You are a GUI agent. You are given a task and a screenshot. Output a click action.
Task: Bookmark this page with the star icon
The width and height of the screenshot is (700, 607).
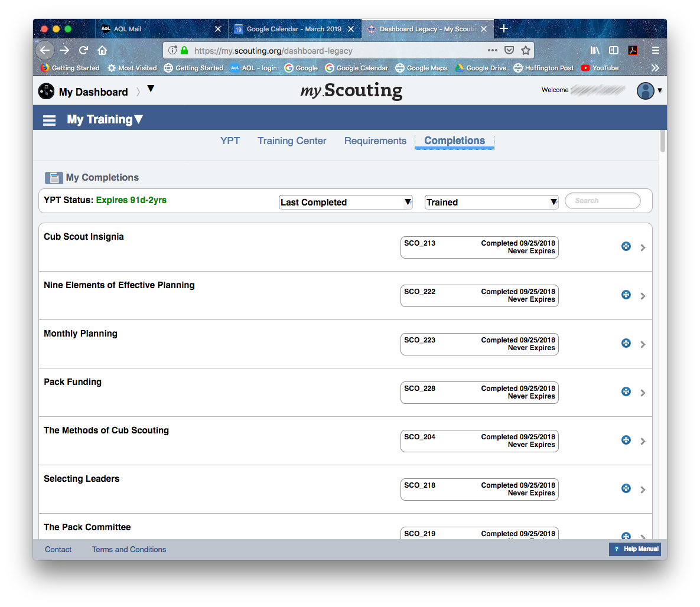(x=526, y=50)
